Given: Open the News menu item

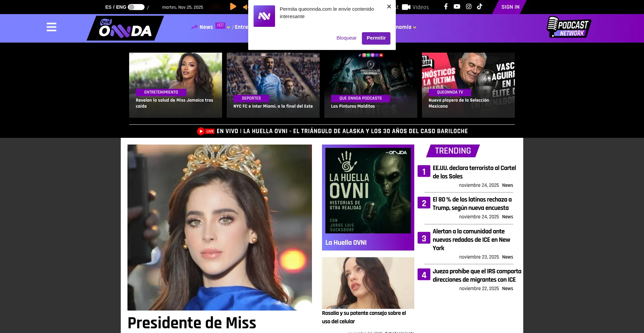Looking at the screenshot, I should [x=206, y=27].
